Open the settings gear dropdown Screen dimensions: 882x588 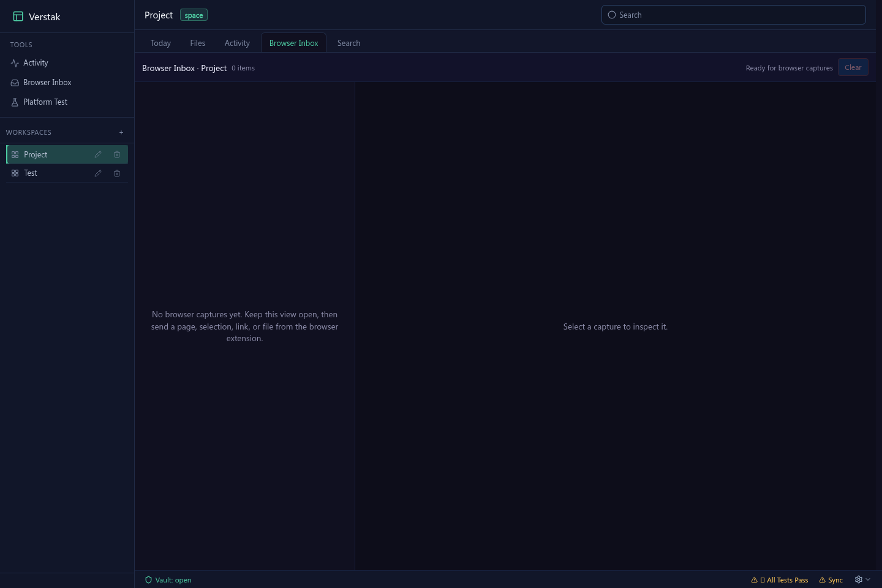tap(862, 579)
